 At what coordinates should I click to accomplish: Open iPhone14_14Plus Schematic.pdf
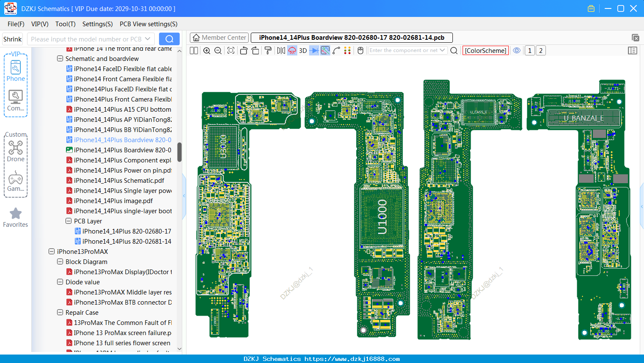point(115,181)
